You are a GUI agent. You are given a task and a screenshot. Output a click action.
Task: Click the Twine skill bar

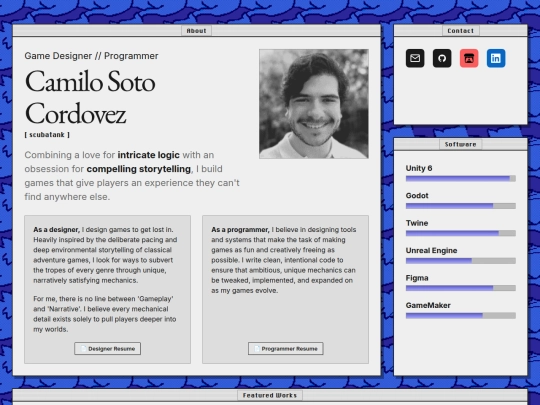click(x=461, y=233)
